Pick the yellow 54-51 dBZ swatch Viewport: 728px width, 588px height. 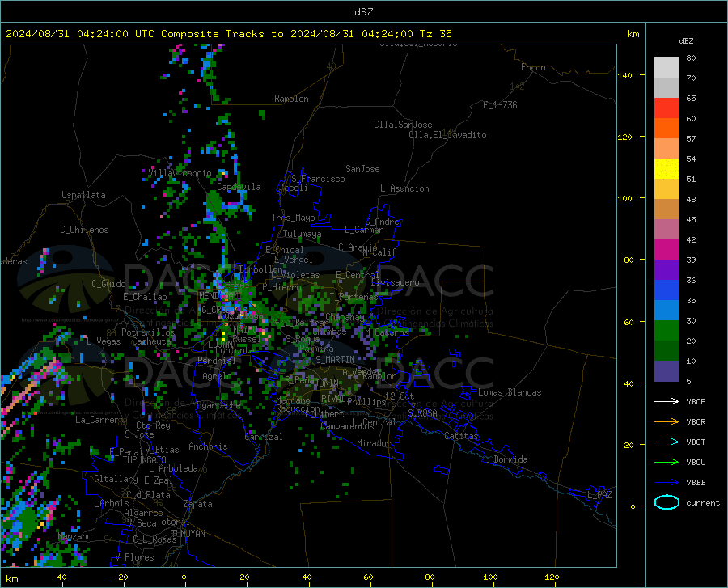[x=667, y=169]
